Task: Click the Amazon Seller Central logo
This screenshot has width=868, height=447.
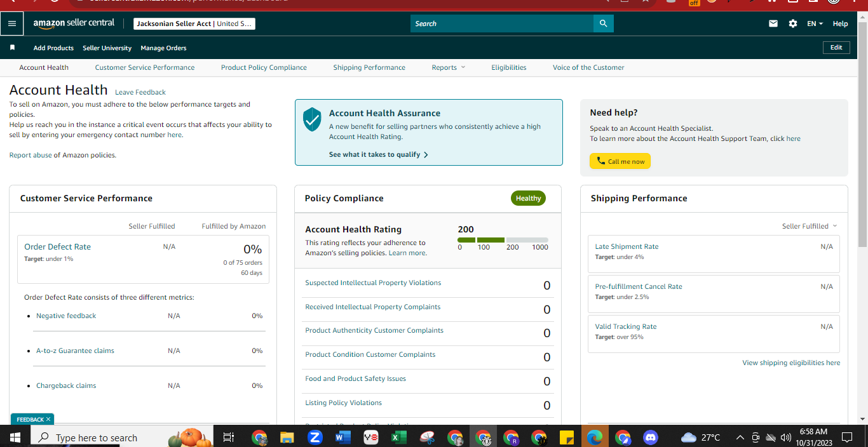Action: point(74,23)
